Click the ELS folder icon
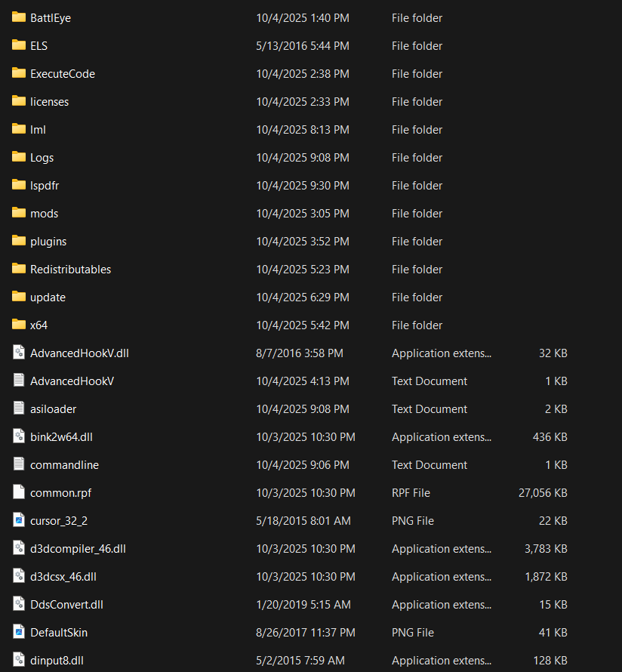622x672 pixels. point(18,45)
